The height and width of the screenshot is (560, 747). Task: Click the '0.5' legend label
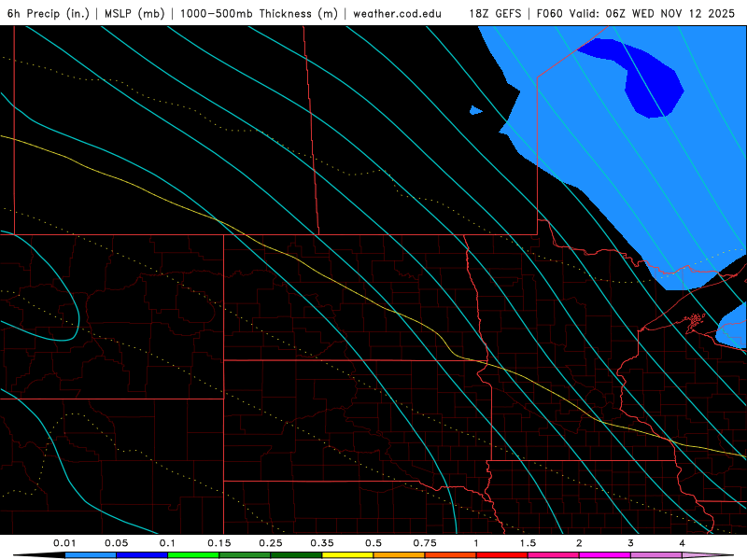[373, 543]
